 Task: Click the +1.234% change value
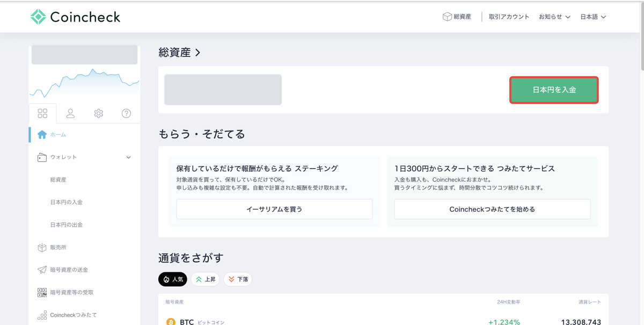pyautogui.click(x=504, y=322)
